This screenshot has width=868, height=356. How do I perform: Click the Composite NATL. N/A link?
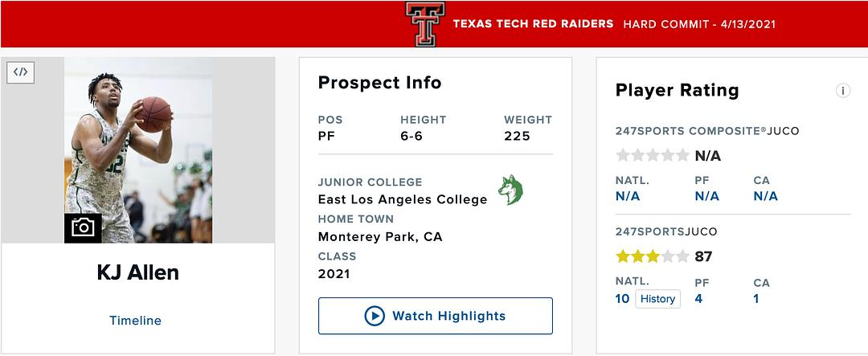(628, 196)
